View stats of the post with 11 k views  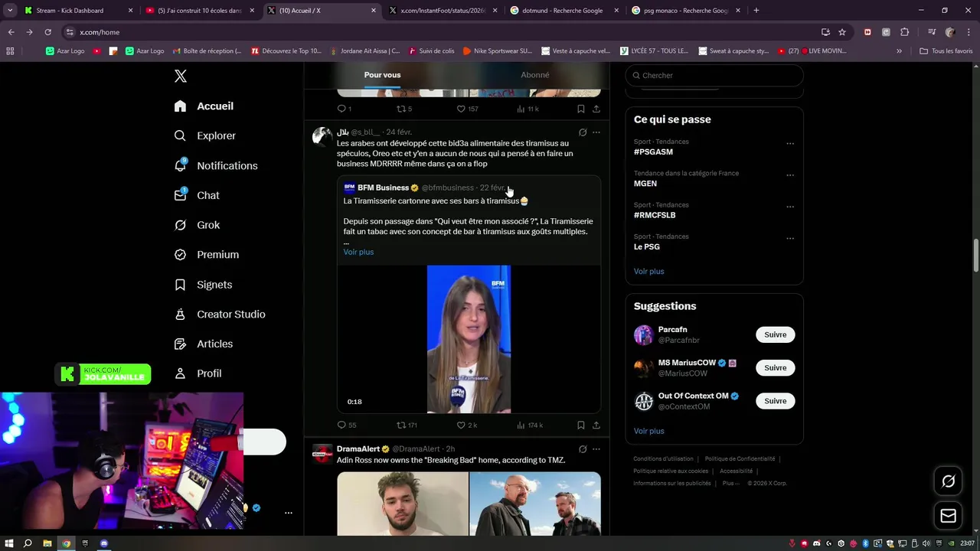click(528, 109)
